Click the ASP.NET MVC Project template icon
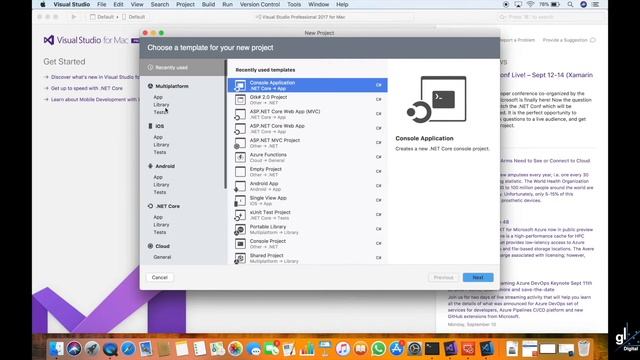Image resolution: width=640 pixels, height=360 pixels. pyautogui.click(x=240, y=143)
